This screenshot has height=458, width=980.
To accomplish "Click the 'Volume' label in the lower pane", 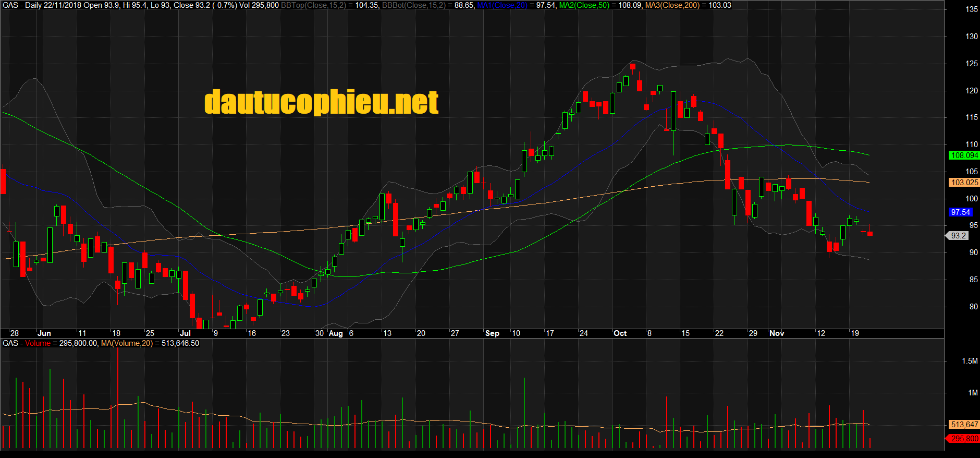I will [x=38, y=343].
